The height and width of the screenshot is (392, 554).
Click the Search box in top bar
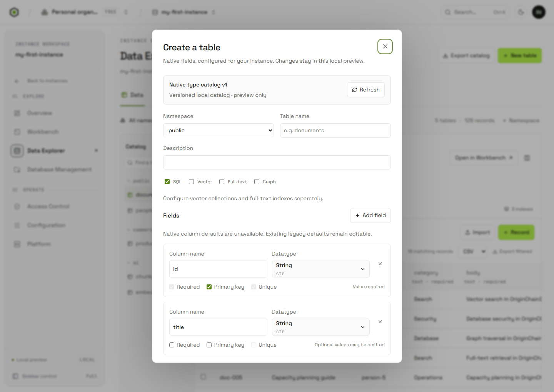coord(475,12)
